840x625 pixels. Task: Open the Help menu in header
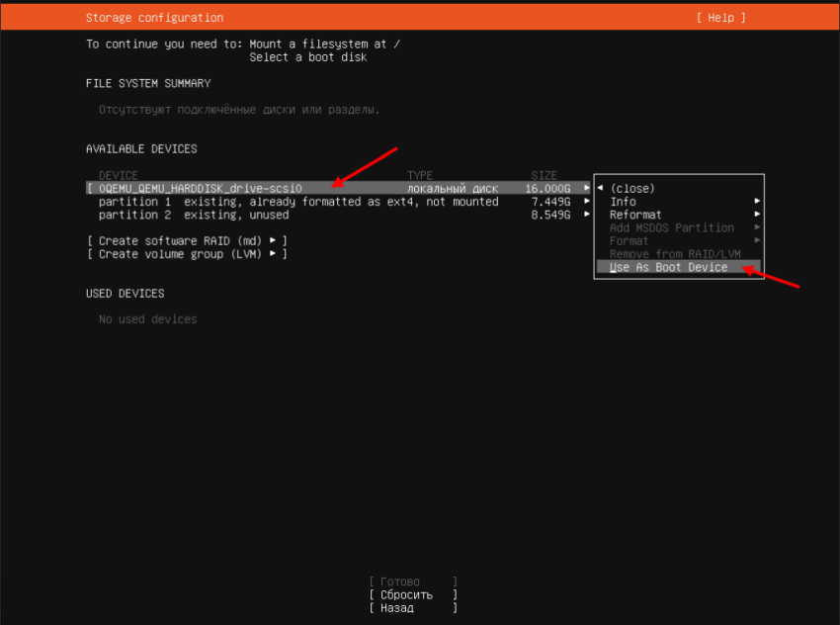[x=720, y=18]
